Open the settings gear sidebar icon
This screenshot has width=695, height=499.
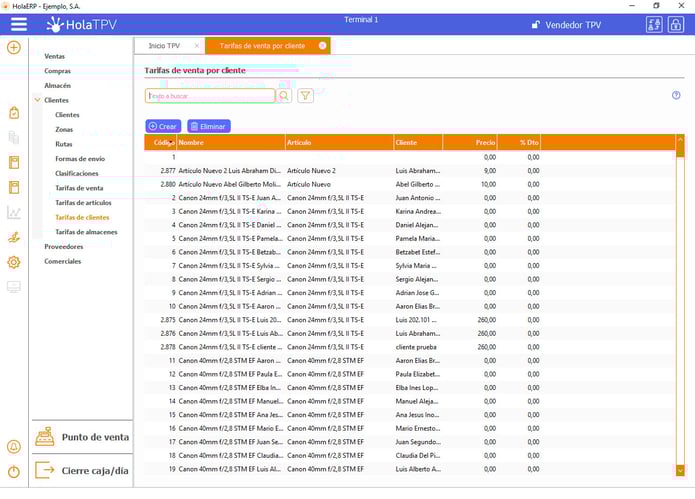(14, 262)
